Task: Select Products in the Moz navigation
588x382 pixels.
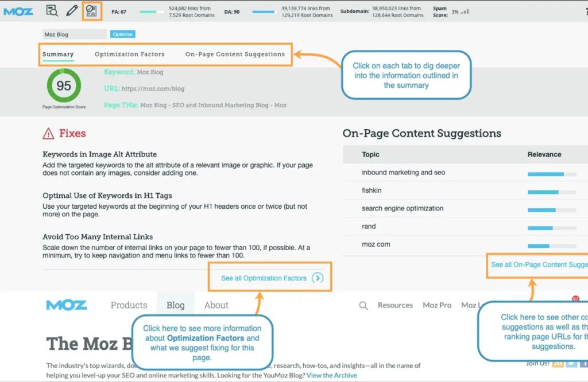Action: pos(129,305)
